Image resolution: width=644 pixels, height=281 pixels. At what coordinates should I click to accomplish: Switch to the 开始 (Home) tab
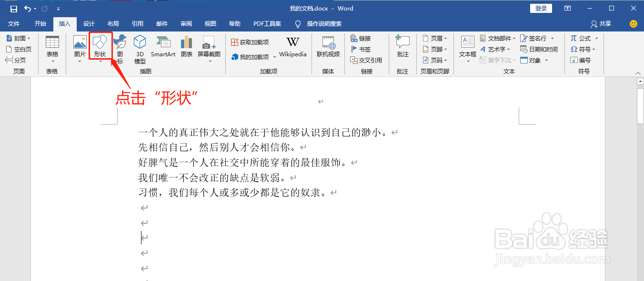[40, 24]
